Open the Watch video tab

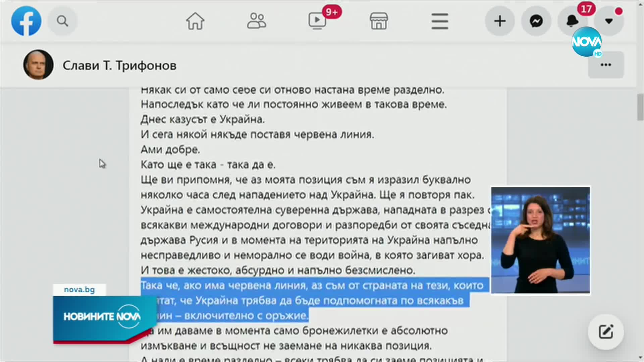tap(317, 21)
